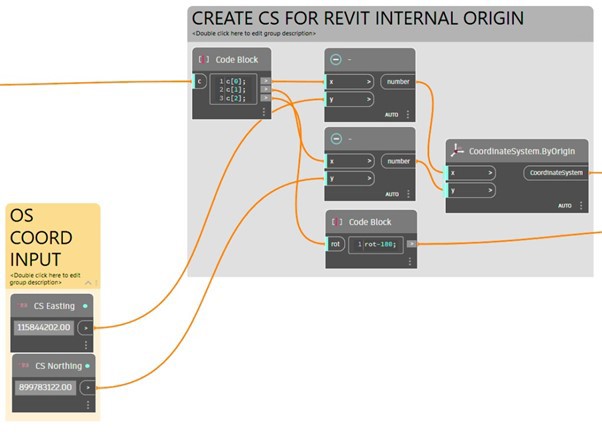The width and height of the screenshot is (602, 437).
Task: Click the rot Code Block bracket icon
Action: (x=337, y=222)
